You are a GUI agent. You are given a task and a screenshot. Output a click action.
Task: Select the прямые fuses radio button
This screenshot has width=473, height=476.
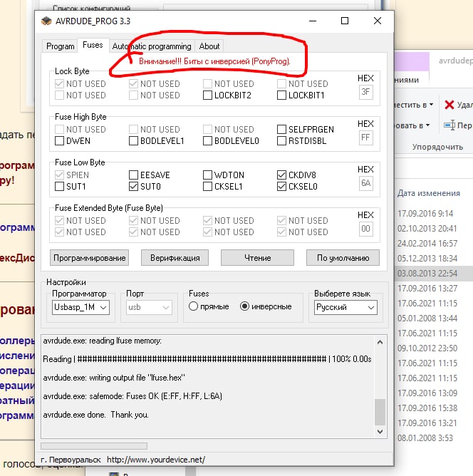pos(193,306)
